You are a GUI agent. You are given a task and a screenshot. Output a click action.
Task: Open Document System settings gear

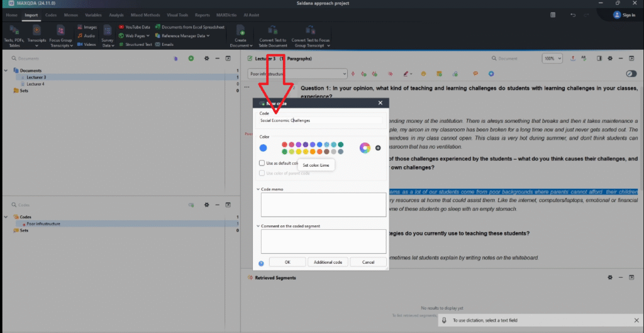tap(206, 59)
